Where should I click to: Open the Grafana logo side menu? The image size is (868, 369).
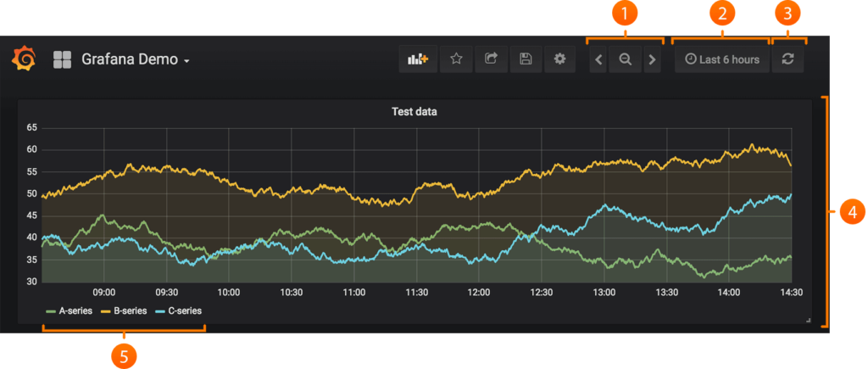(x=24, y=59)
